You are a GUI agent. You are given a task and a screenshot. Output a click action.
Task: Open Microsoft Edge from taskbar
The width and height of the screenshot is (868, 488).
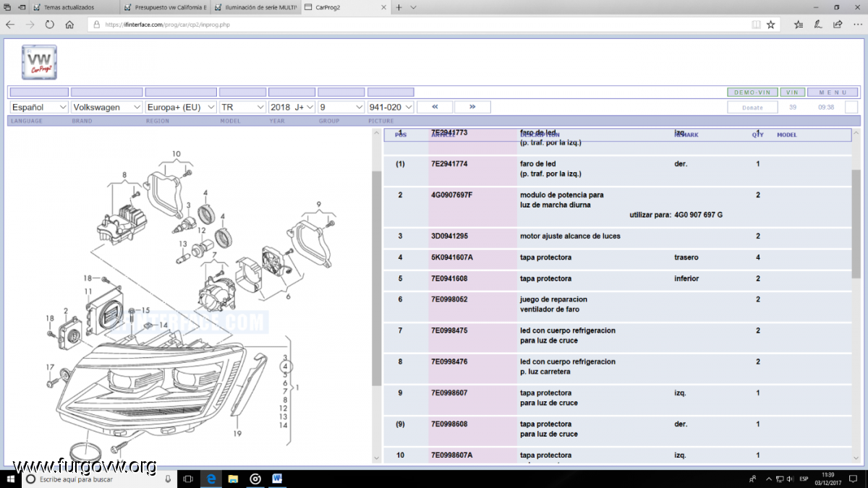pyautogui.click(x=210, y=479)
